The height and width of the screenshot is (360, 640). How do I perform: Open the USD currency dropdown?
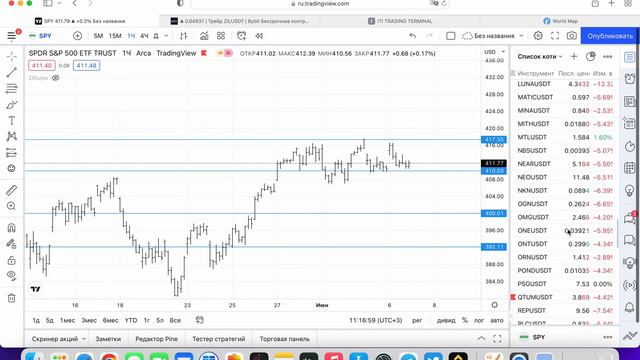coord(494,52)
